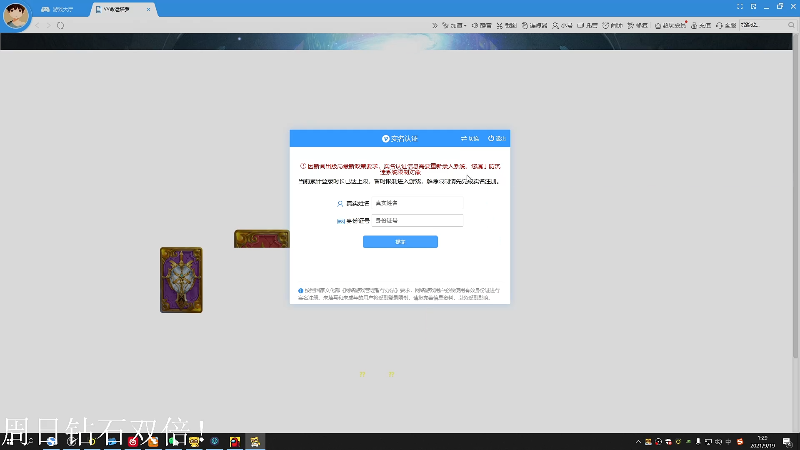Click the blue submit button in the dialog
800x450 pixels.
click(x=401, y=242)
